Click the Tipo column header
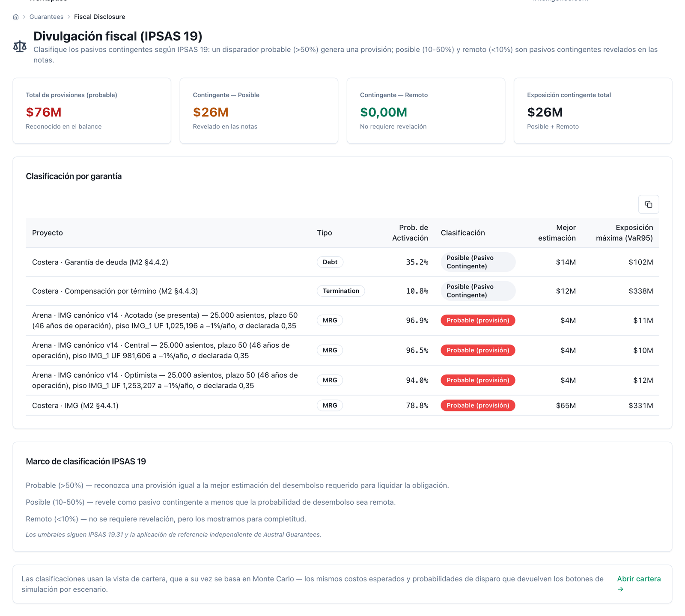685x616 pixels. tap(325, 233)
